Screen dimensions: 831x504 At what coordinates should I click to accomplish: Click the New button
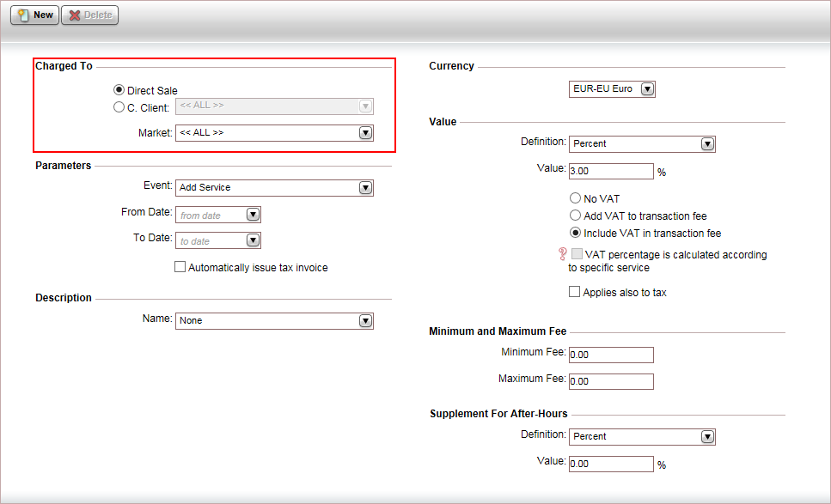click(34, 15)
